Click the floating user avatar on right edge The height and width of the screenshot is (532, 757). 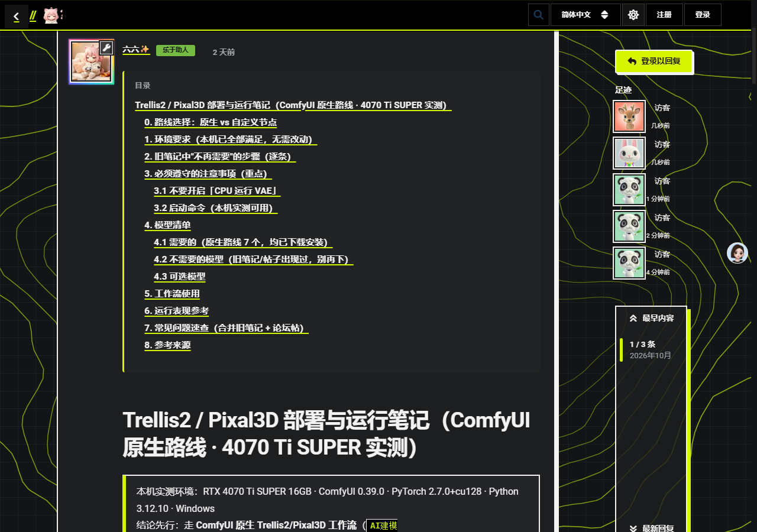[737, 253]
